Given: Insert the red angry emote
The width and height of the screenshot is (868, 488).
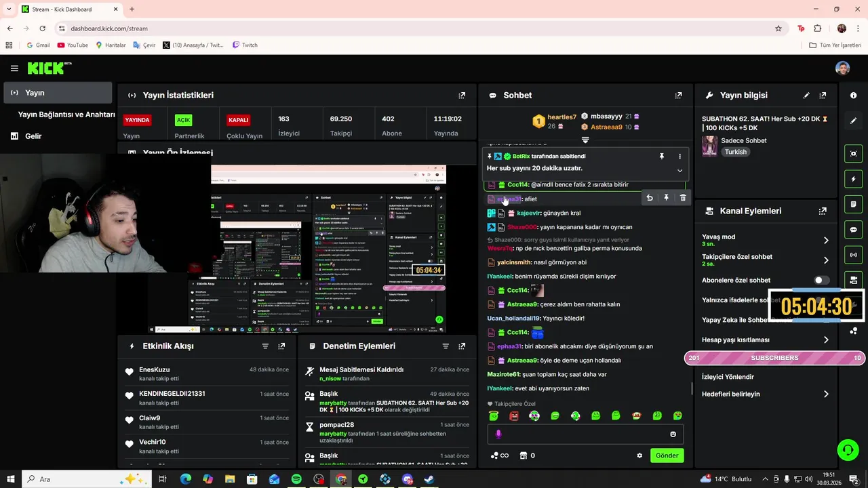Looking at the screenshot, I should (514, 415).
